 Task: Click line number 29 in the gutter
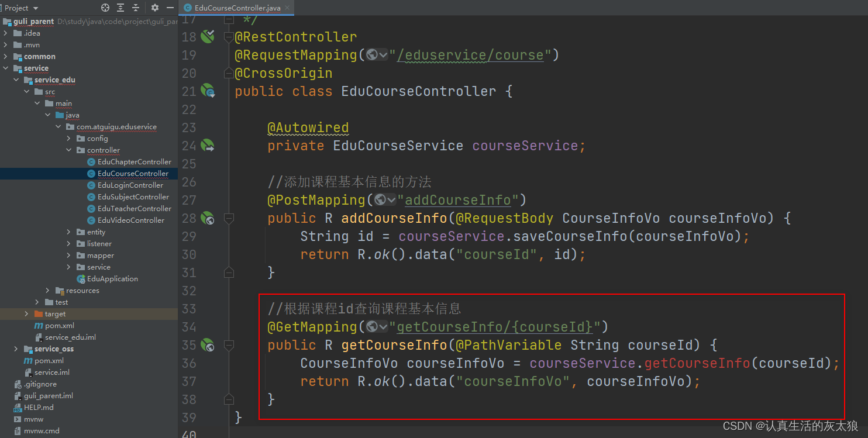(188, 236)
